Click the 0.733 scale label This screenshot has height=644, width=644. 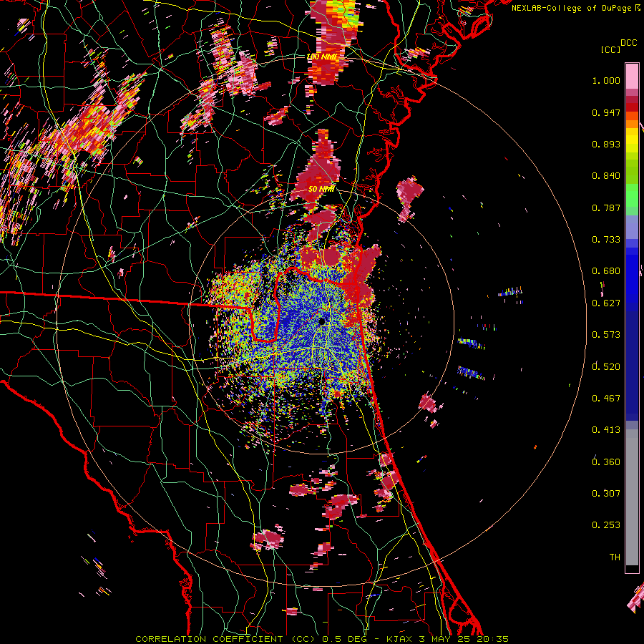(x=606, y=240)
